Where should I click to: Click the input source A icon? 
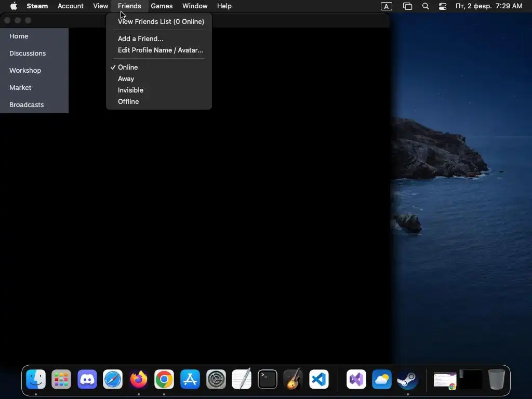point(386,6)
